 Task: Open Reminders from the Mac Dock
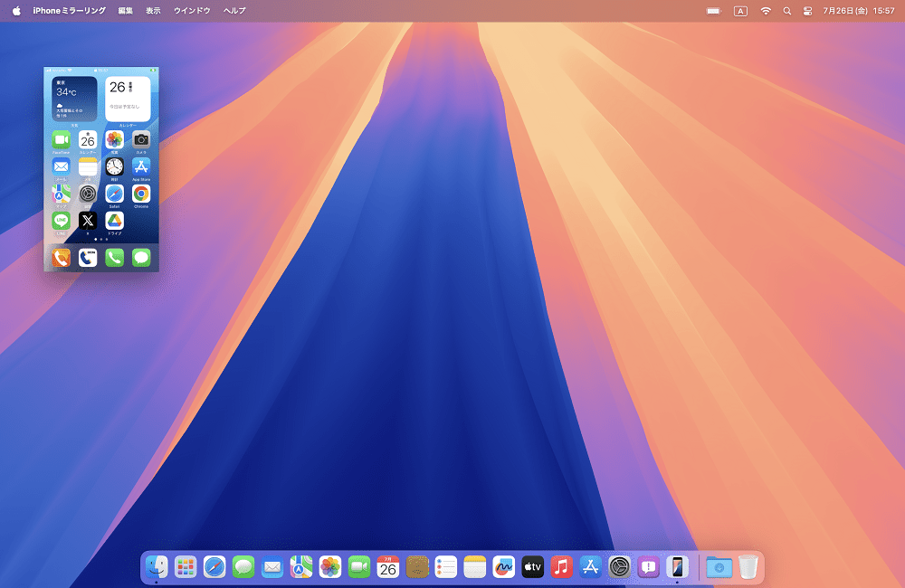pyautogui.click(x=446, y=567)
